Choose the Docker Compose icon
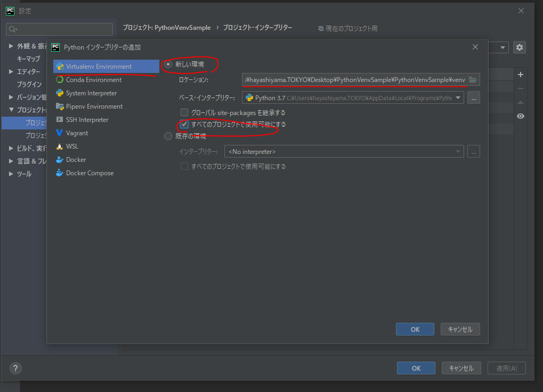The width and height of the screenshot is (543, 392). point(60,173)
